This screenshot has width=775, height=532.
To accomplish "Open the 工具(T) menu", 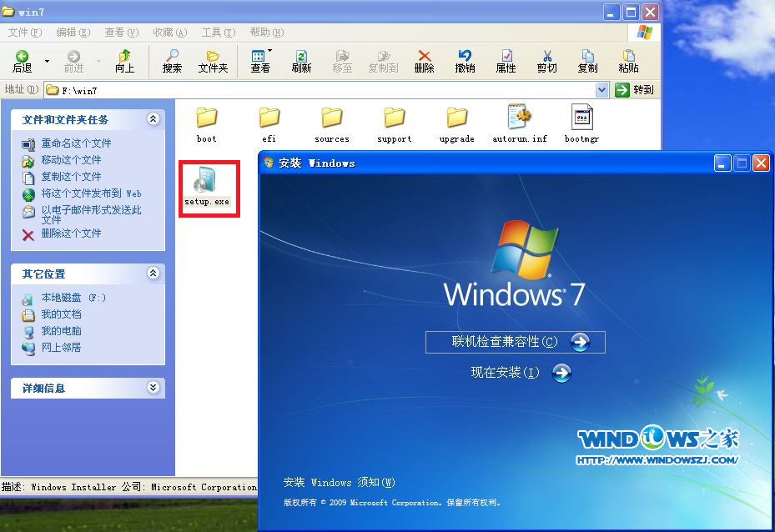I will [x=219, y=33].
